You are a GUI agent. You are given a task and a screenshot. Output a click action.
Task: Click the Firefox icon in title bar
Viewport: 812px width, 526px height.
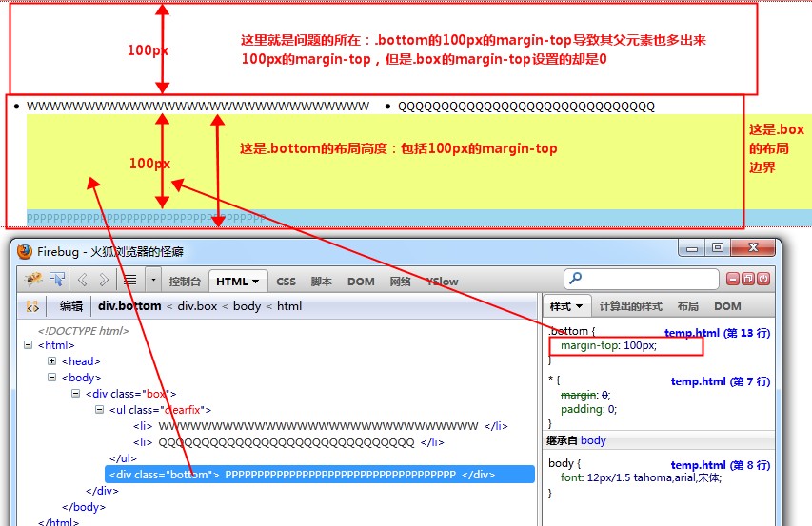pos(25,252)
